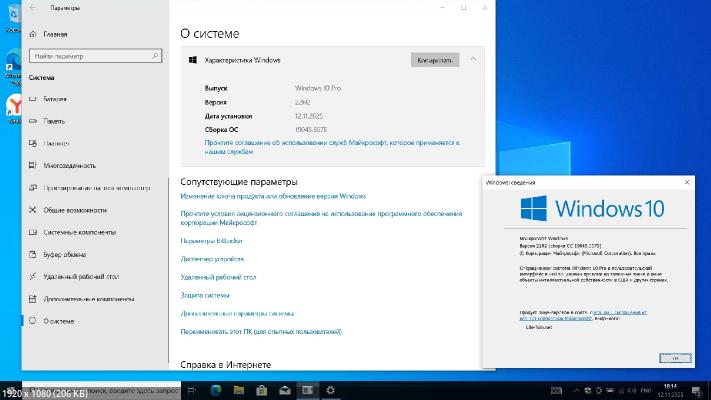Select Многозадачность in the sidebar
The width and height of the screenshot is (711, 400).
pos(69,165)
